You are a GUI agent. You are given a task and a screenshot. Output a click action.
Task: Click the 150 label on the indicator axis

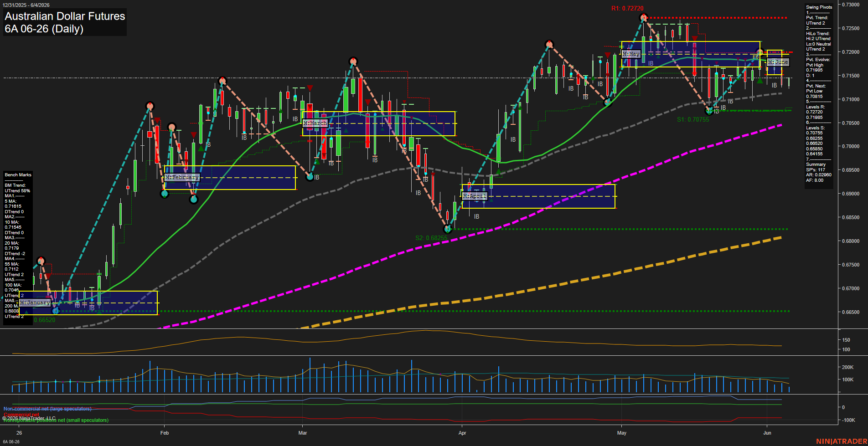click(846, 340)
